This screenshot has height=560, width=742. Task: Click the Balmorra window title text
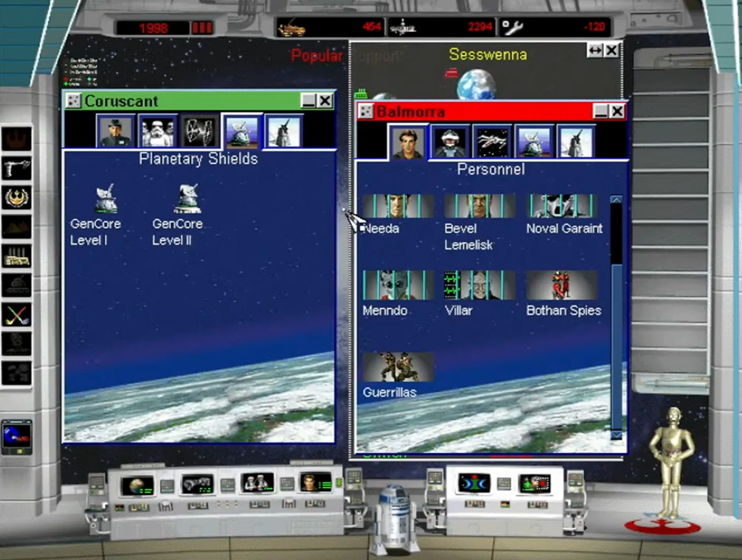(411, 112)
